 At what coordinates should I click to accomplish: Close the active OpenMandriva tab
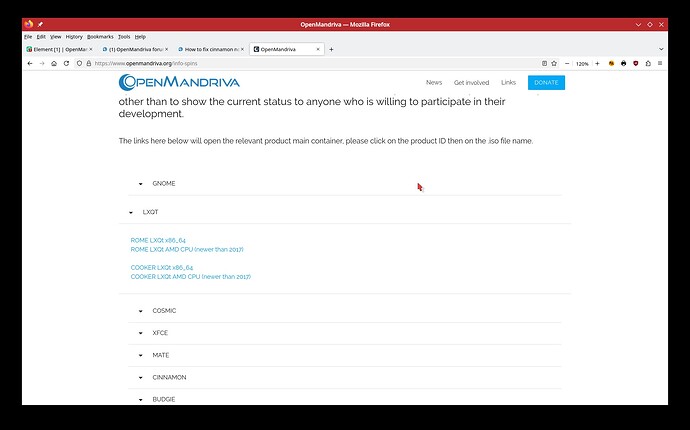(318, 49)
